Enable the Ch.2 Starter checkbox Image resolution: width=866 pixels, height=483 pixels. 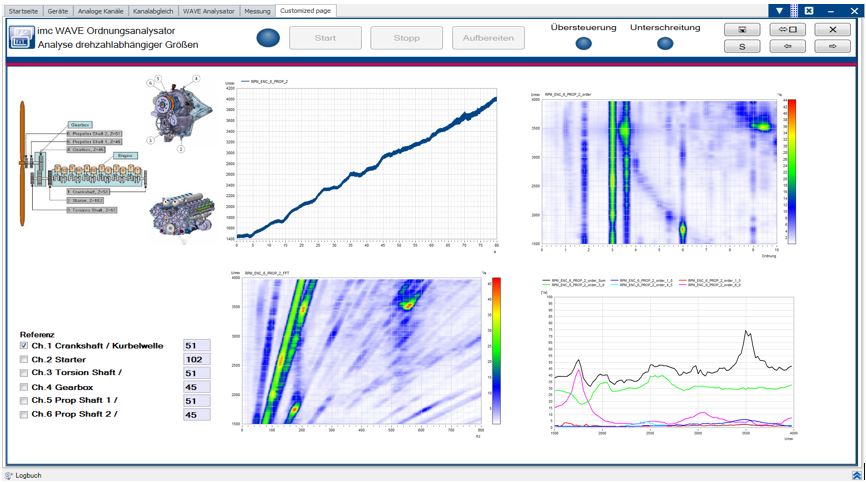(24, 360)
